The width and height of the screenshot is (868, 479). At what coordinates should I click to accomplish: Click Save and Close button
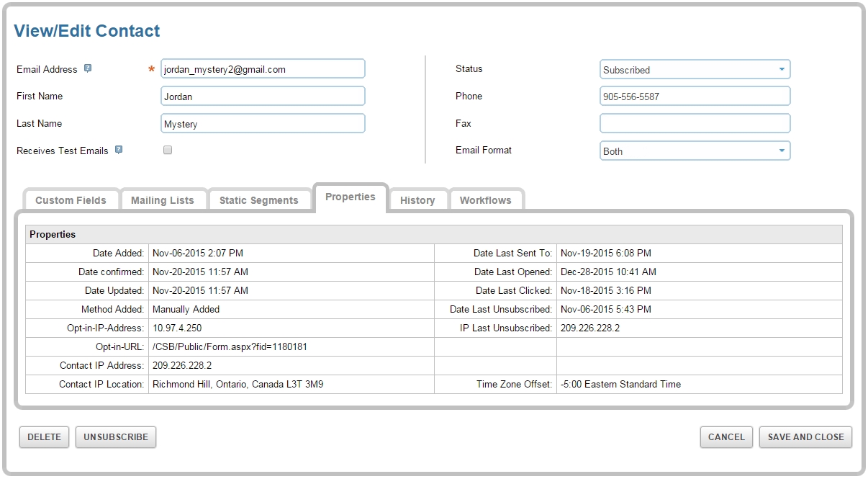[x=805, y=437]
